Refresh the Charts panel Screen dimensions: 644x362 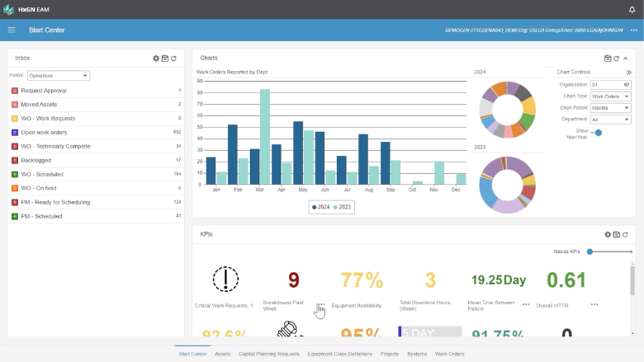point(616,59)
